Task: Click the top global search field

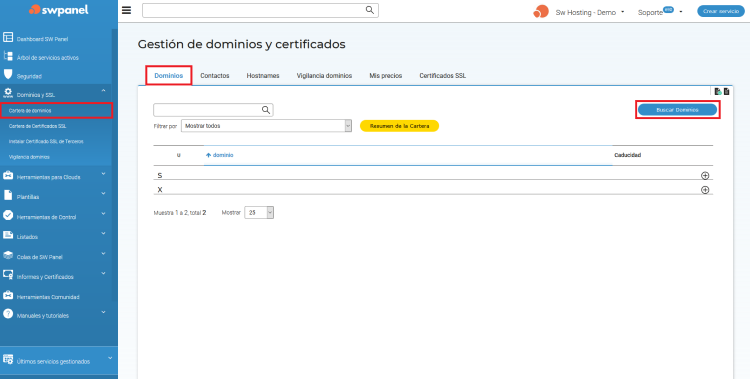Action: (254, 10)
